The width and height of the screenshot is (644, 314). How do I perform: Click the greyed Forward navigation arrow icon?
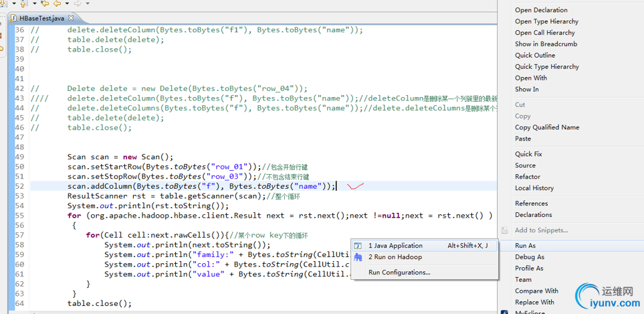(77, 3)
